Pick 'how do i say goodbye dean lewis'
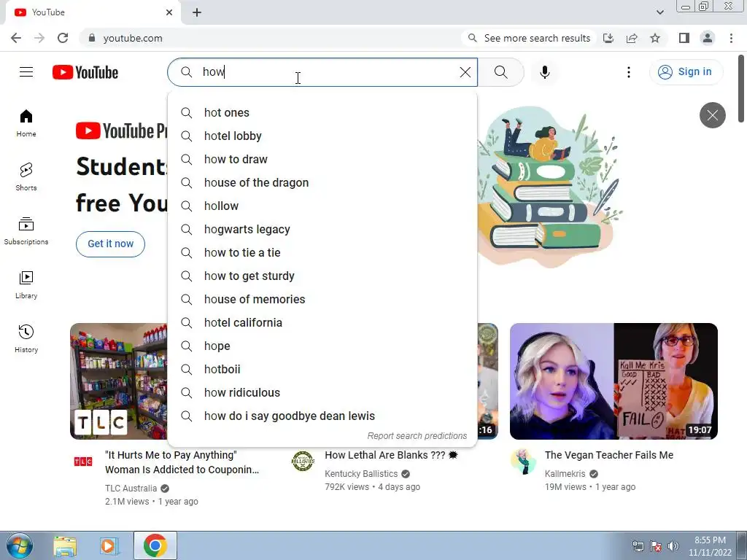 322,416
